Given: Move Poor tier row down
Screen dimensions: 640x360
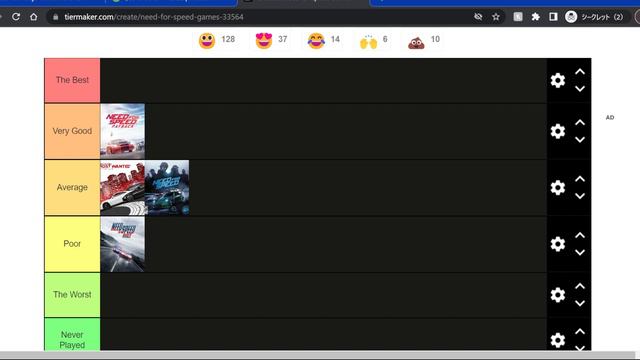Looking at the screenshot, I should pos(580,252).
